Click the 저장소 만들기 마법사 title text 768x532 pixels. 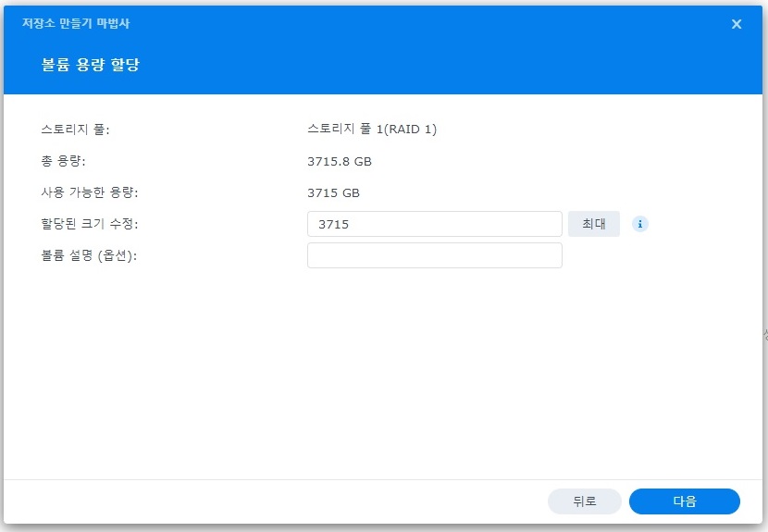(x=76, y=23)
